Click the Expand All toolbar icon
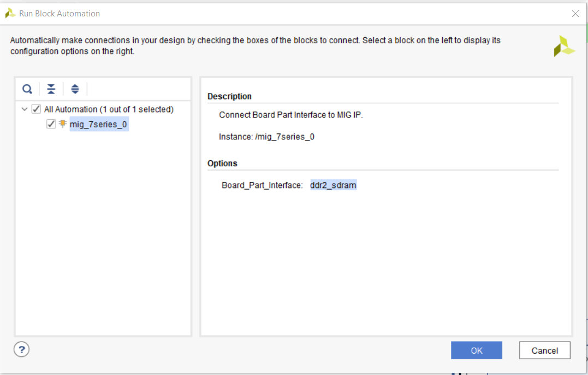 75,89
